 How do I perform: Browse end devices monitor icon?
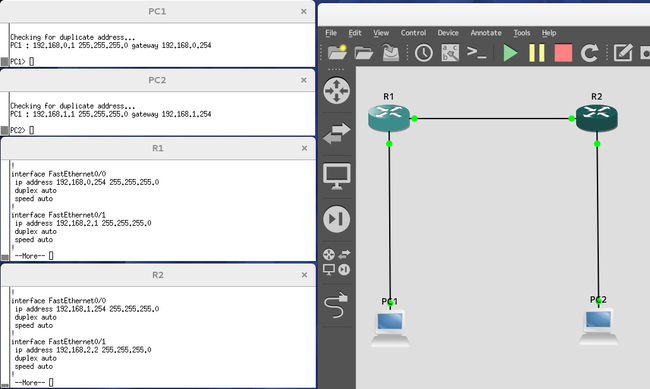tap(337, 176)
